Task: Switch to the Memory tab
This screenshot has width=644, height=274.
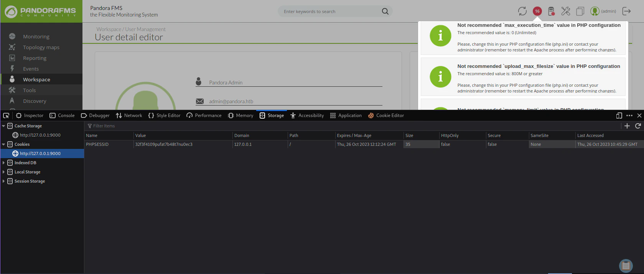Action: pos(240,116)
